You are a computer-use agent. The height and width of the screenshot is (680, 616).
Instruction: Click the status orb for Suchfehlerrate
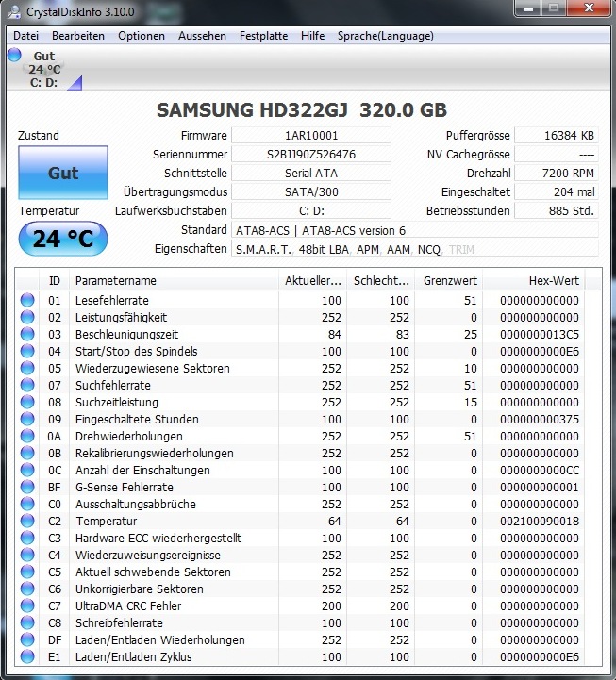click(27, 385)
